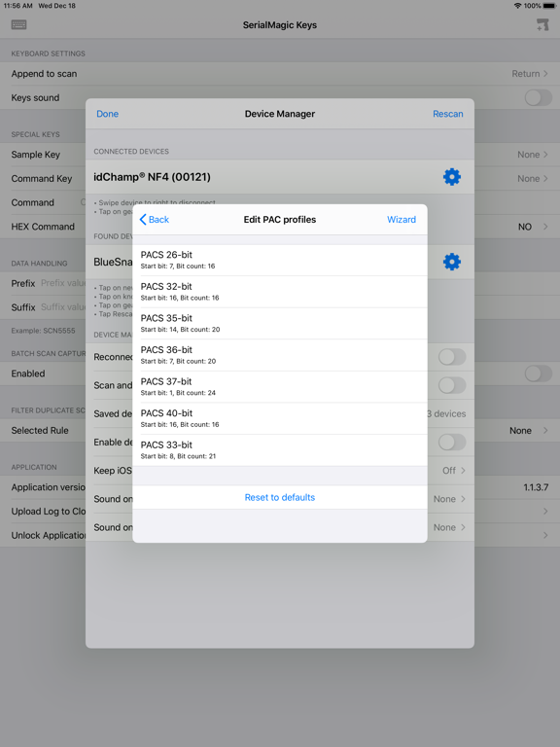This screenshot has width=560, height=747.
Task: Toggle Batch Scan Capture Enabled switch
Action: [x=538, y=373]
